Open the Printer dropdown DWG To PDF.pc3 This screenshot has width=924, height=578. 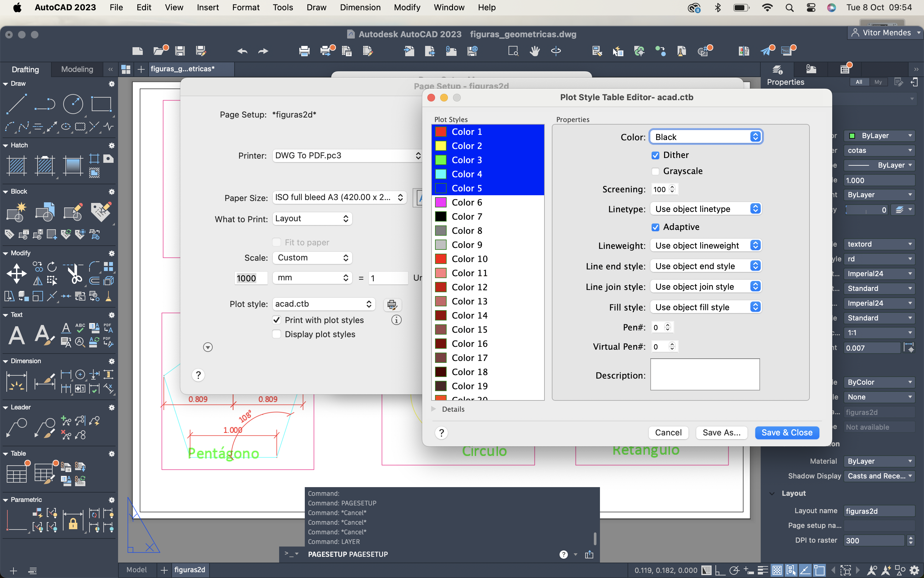coord(347,156)
